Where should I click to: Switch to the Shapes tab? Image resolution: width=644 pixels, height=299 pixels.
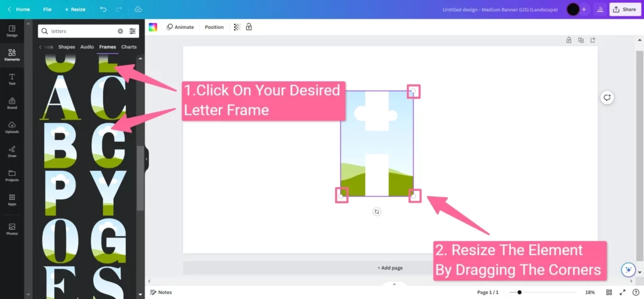tap(67, 47)
